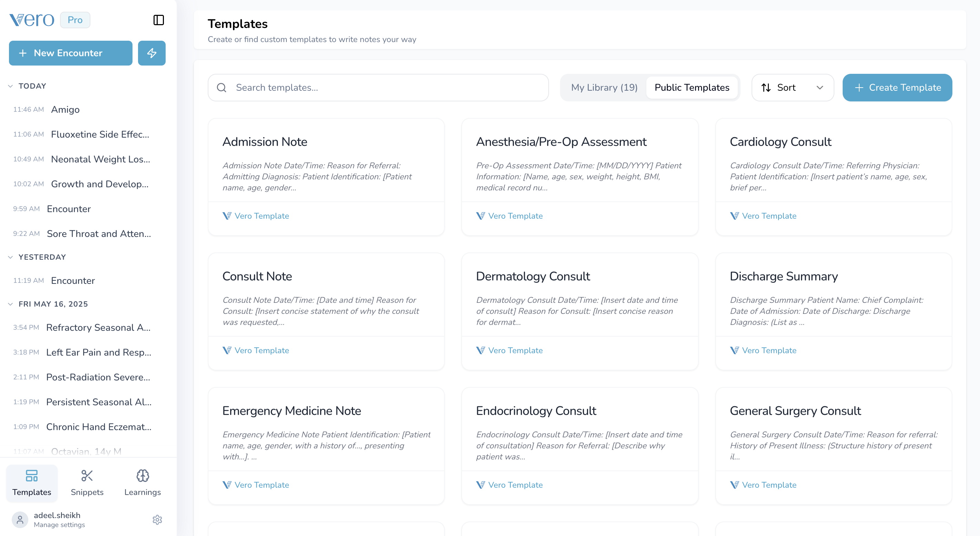The width and height of the screenshot is (980, 536).
Task: Click the lightning bolt quick-start button
Action: [x=151, y=53]
